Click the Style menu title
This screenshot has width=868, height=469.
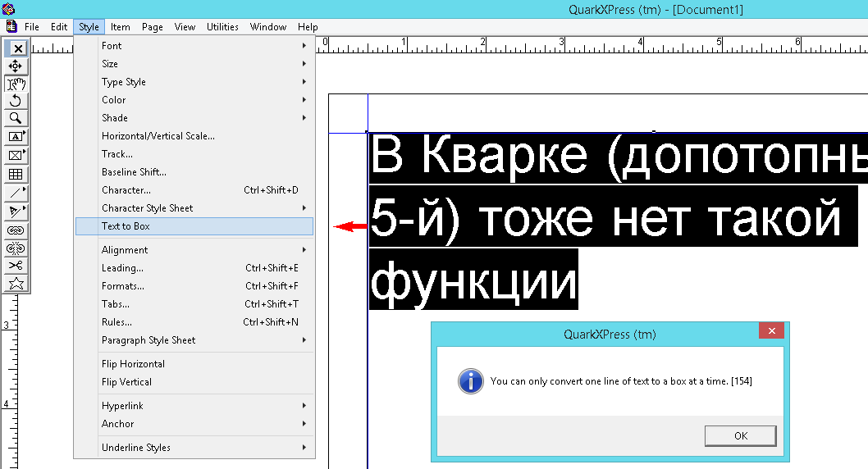pyautogui.click(x=89, y=26)
